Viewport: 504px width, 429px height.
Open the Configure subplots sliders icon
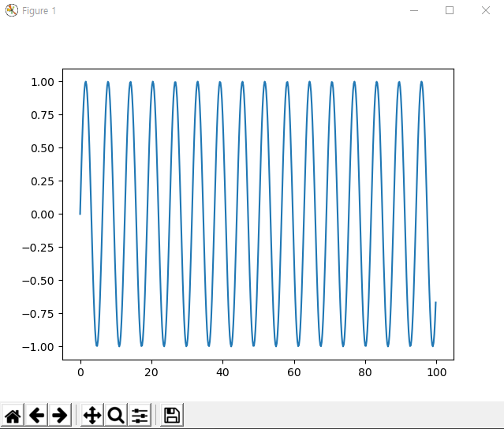click(140, 416)
